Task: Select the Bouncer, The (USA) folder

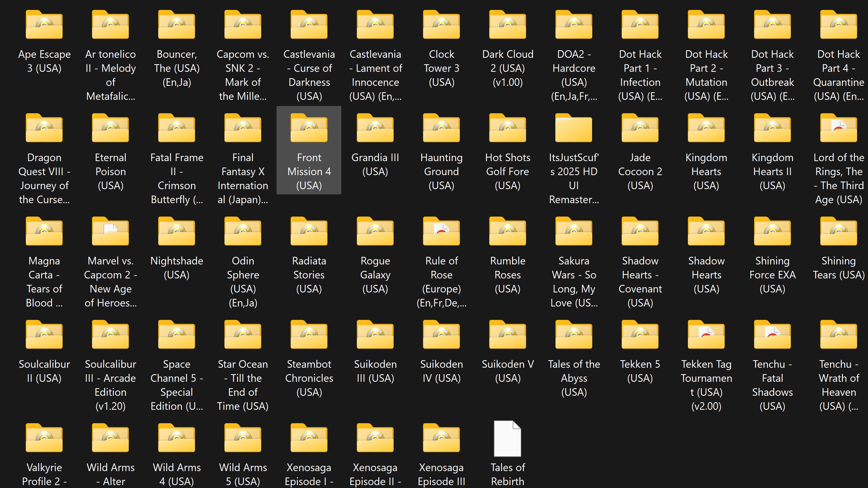Action: tap(176, 24)
